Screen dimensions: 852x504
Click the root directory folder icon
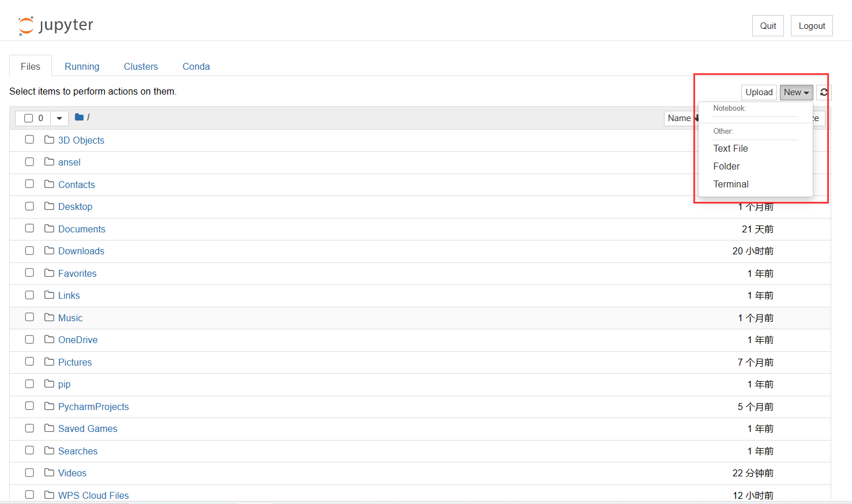point(79,117)
